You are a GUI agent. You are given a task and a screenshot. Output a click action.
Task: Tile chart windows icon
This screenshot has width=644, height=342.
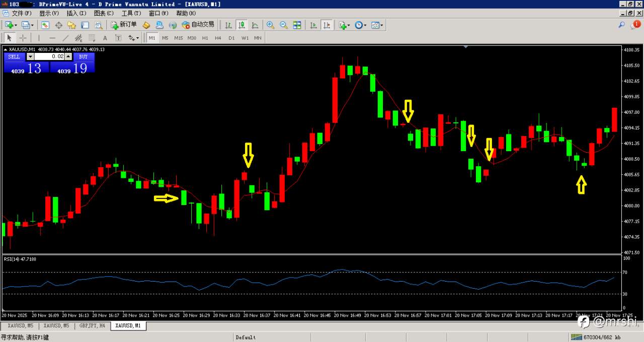pyautogui.click(x=297, y=25)
